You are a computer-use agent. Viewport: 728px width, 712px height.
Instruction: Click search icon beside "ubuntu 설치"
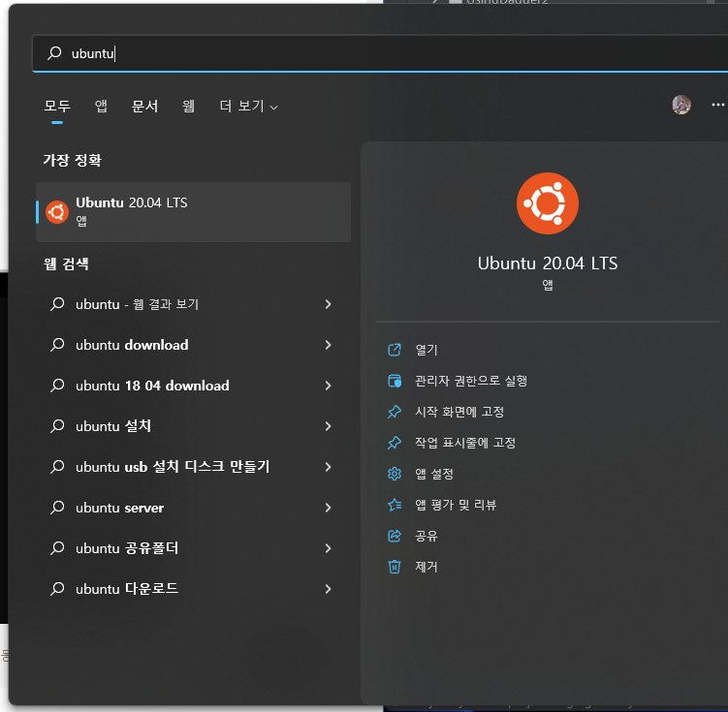(57, 425)
